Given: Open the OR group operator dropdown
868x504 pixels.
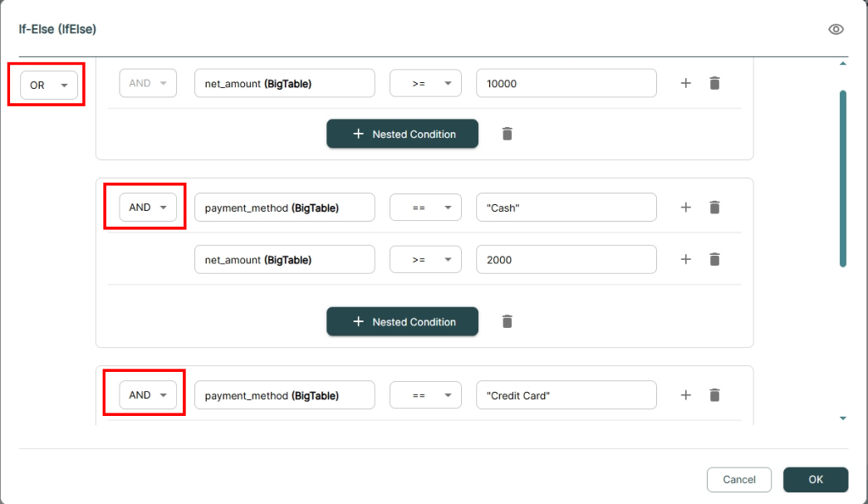Looking at the screenshot, I should click(x=48, y=86).
